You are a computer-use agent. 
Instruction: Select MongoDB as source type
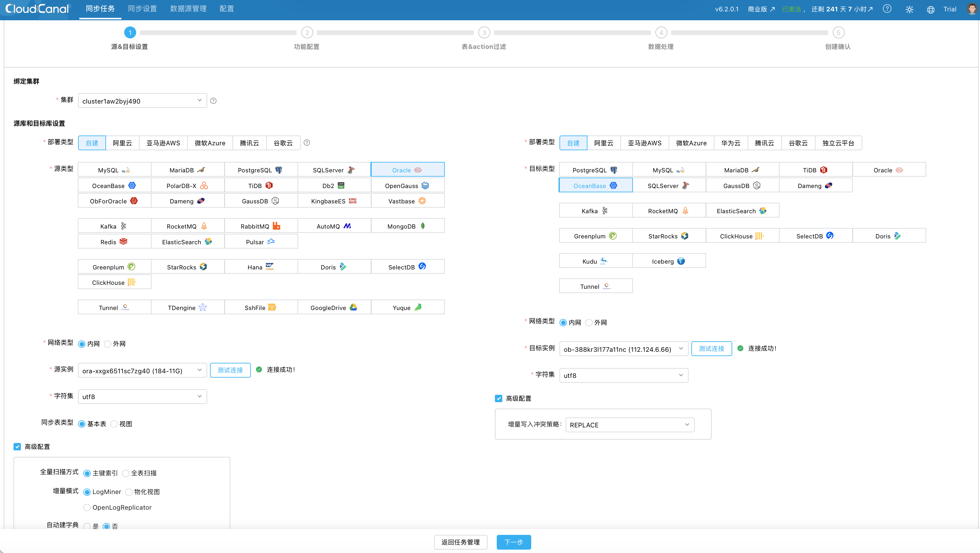pyautogui.click(x=407, y=226)
